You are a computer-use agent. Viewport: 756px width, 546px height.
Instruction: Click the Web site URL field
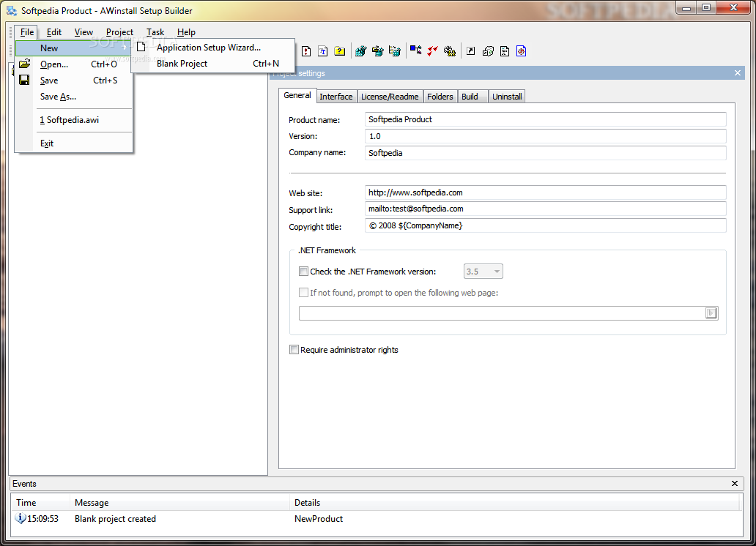point(545,192)
